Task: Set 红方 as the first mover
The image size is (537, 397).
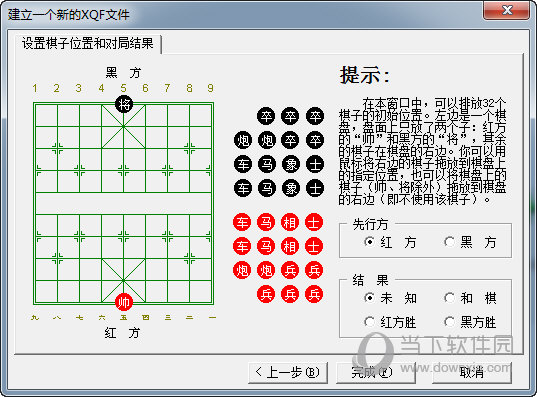Action: 390,242
